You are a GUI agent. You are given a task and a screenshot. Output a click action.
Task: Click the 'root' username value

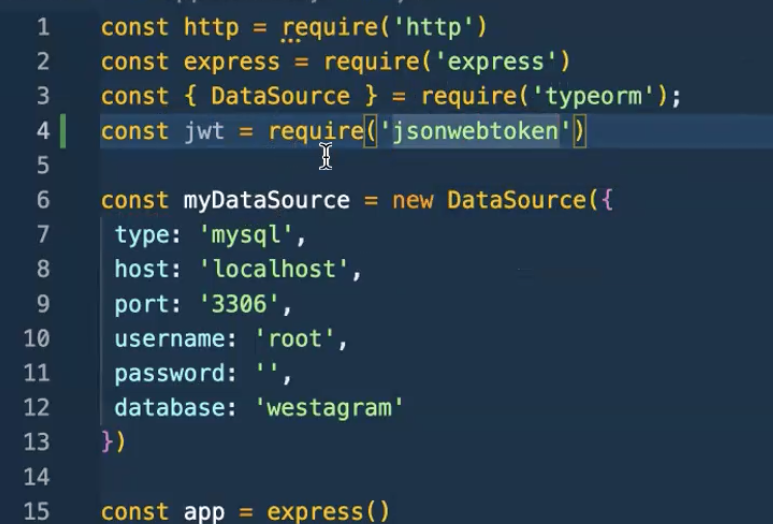[295, 339]
